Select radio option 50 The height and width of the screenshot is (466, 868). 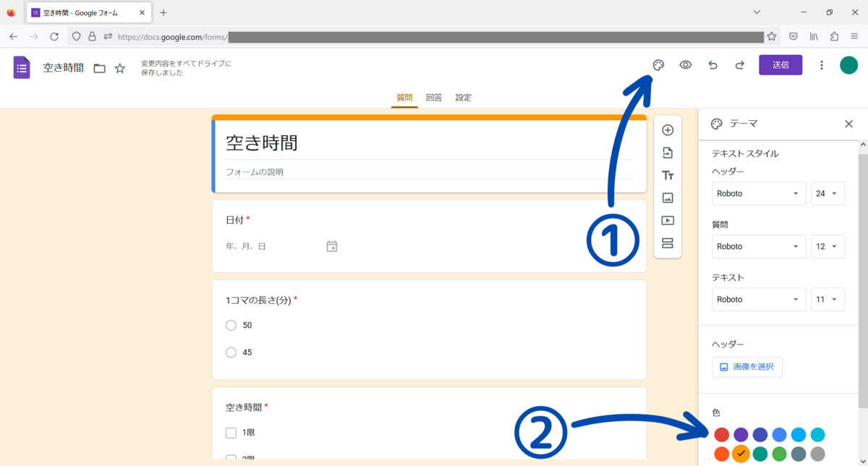pyautogui.click(x=231, y=326)
